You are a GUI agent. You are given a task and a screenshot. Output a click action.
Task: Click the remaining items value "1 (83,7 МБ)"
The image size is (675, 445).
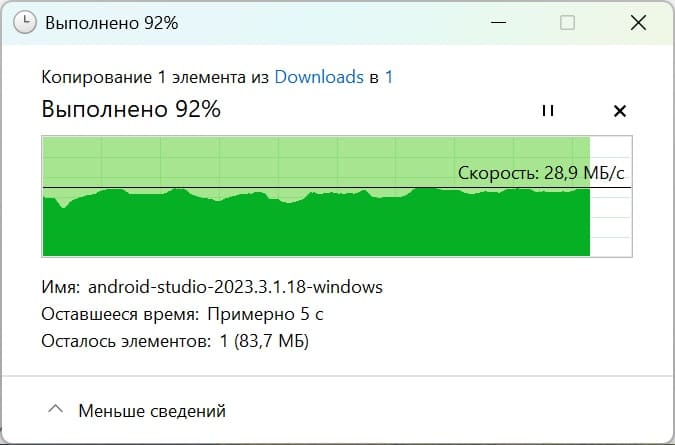point(264,341)
